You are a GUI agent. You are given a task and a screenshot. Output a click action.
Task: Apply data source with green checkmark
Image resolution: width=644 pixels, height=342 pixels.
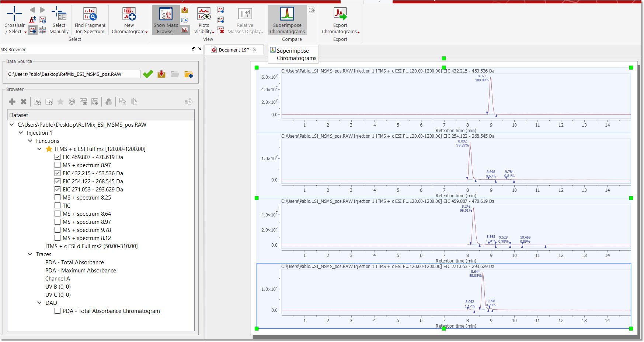point(148,74)
